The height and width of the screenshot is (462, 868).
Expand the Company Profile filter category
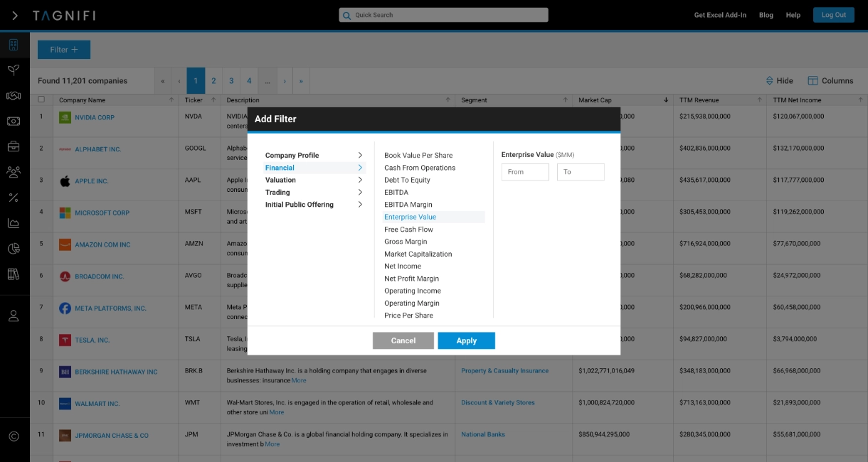(x=313, y=155)
